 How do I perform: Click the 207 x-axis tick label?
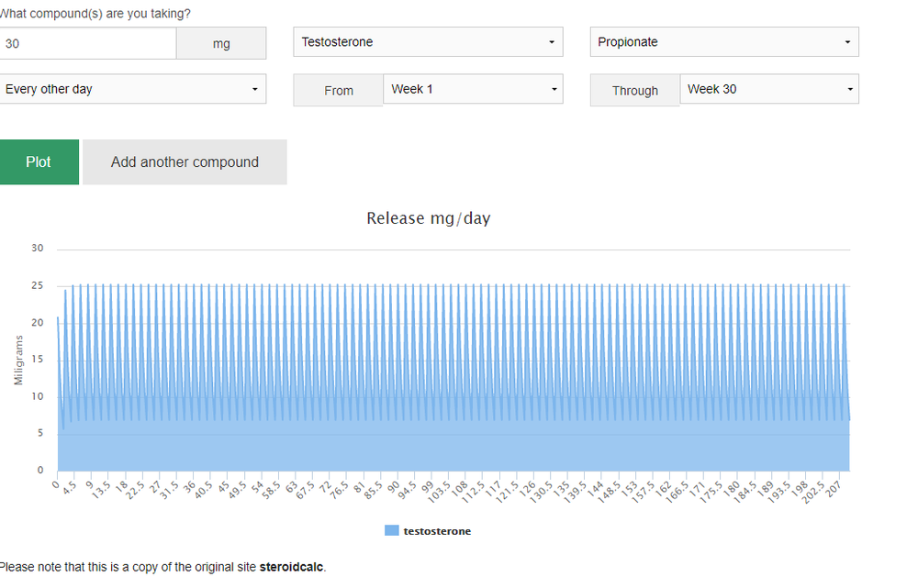pos(834,486)
